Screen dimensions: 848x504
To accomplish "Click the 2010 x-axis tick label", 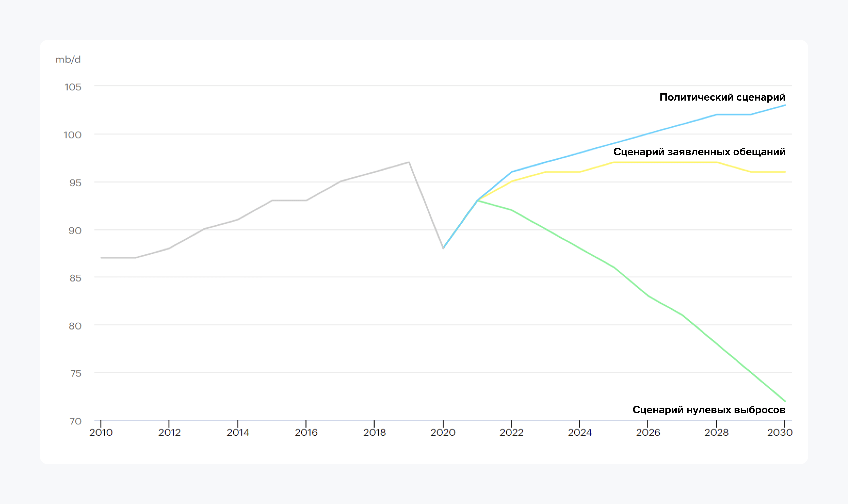I will pos(101,432).
